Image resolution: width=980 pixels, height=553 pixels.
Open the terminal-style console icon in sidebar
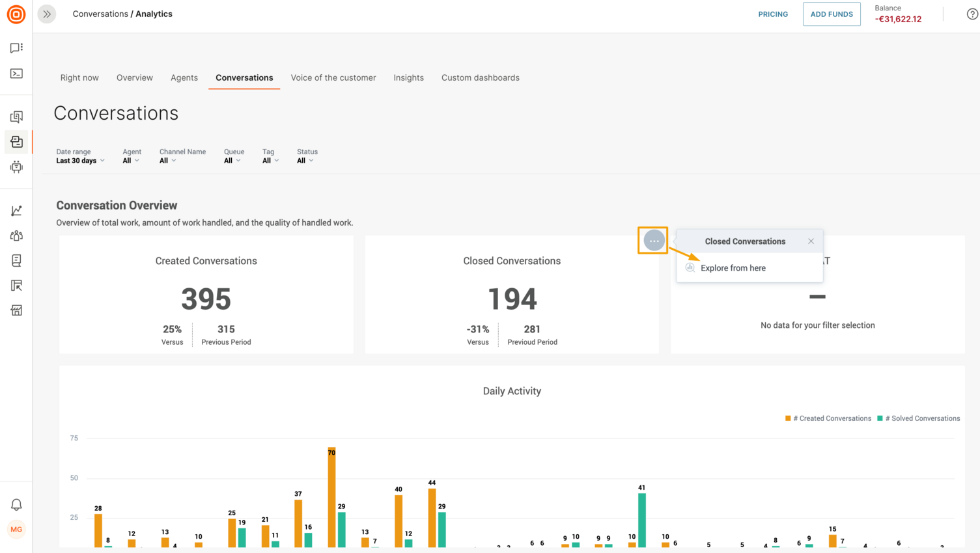[16, 74]
